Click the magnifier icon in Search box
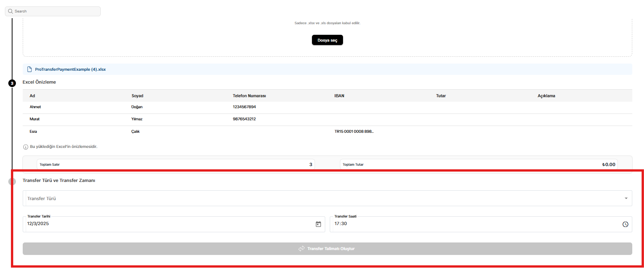Screen dimensions: 644x275 [11, 11]
